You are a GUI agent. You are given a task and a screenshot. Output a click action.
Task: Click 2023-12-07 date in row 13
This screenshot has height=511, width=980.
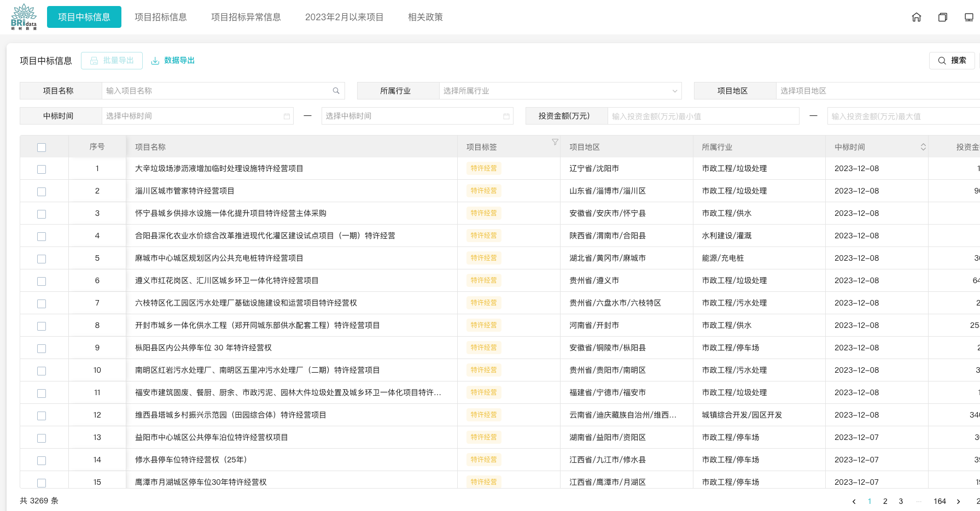point(857,437)
